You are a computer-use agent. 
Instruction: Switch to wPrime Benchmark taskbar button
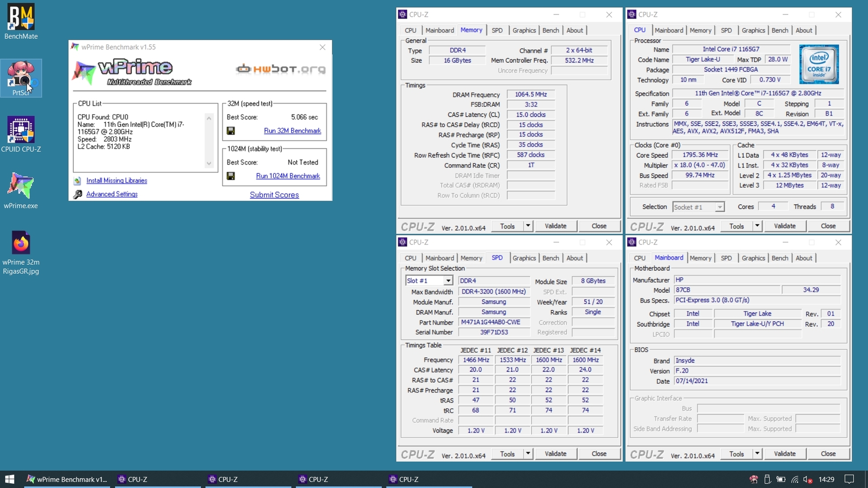point(67,479)
